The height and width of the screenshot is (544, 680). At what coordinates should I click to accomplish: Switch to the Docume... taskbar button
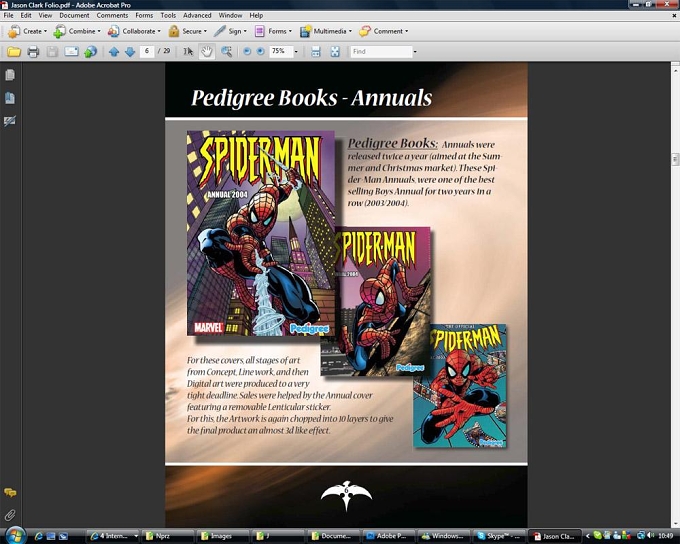(x=333, y=536)
